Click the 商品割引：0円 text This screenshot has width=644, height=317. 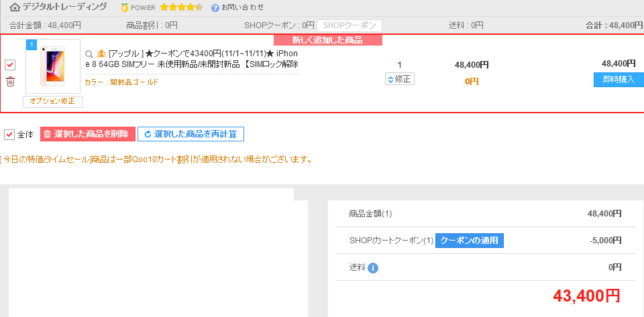152,25
